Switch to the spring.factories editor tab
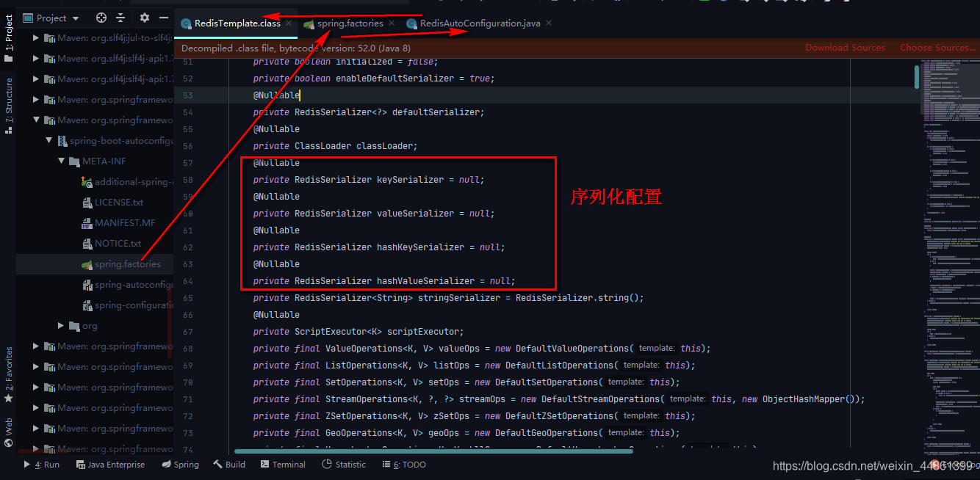The width and height of the screenshot is (980, 480). coord(350,23)
